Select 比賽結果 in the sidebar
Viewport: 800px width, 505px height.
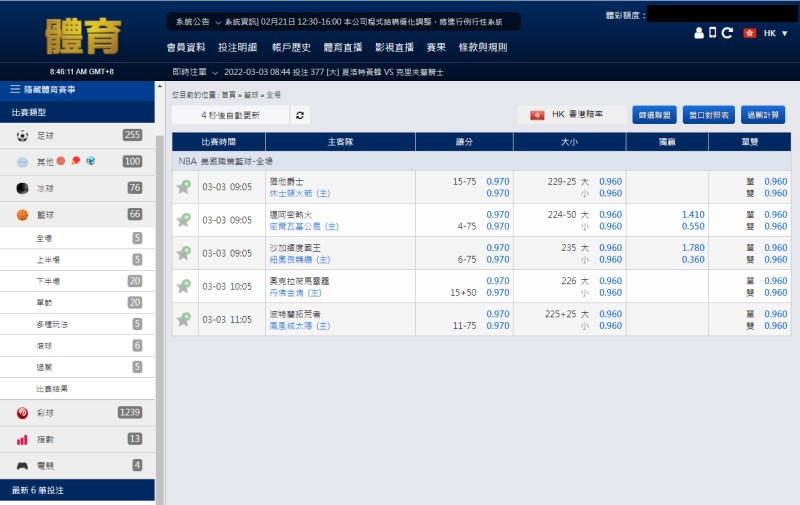(x=78, y=389)
